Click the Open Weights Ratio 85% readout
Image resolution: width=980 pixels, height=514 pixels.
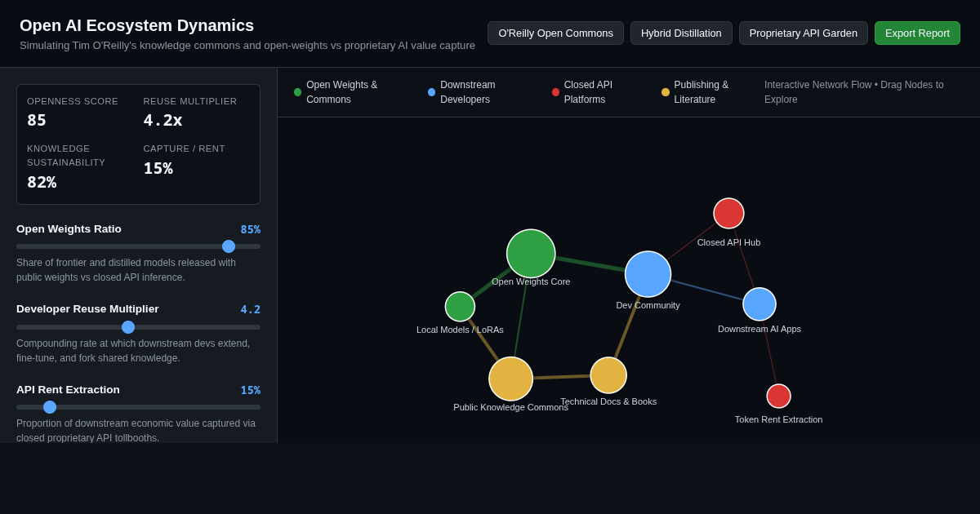pyautogui.click(x=250, y=229)
